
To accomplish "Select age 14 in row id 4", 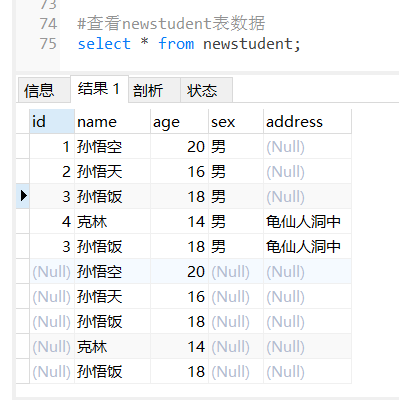I will pos(179,222).
